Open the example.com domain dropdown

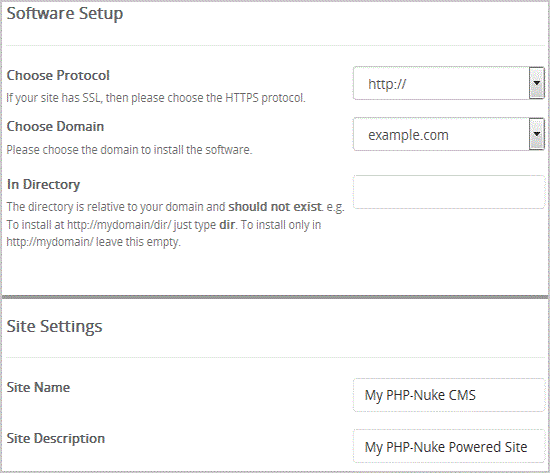(449, 134)
